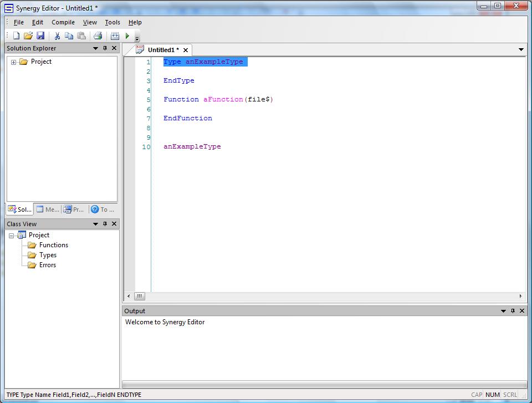Viewport: 532px width, 403px height.
Task: Select the Project folder in Solution Explorer
Action: tap(41, 62)
